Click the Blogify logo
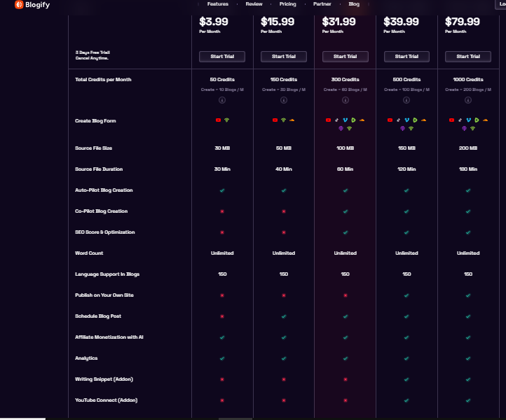This screenshot has height=420, width=506. click(x=32, y=5)
